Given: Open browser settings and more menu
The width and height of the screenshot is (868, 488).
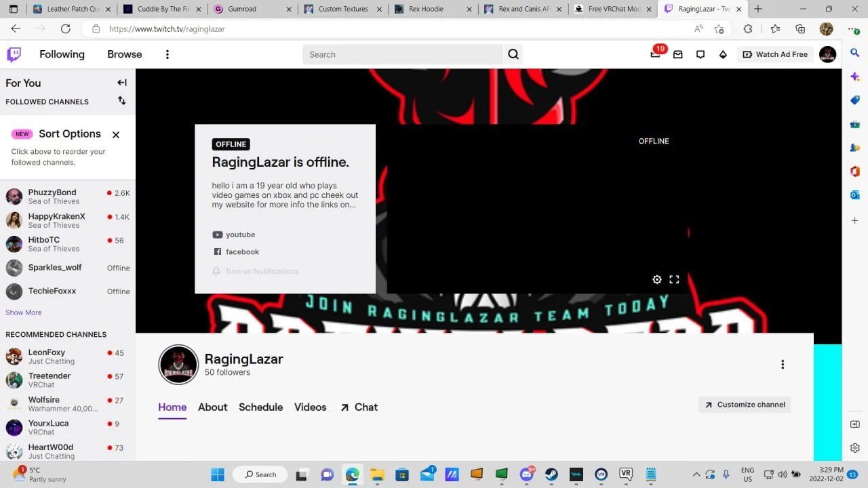Looking at the screenshot, I should pos(852,29).
